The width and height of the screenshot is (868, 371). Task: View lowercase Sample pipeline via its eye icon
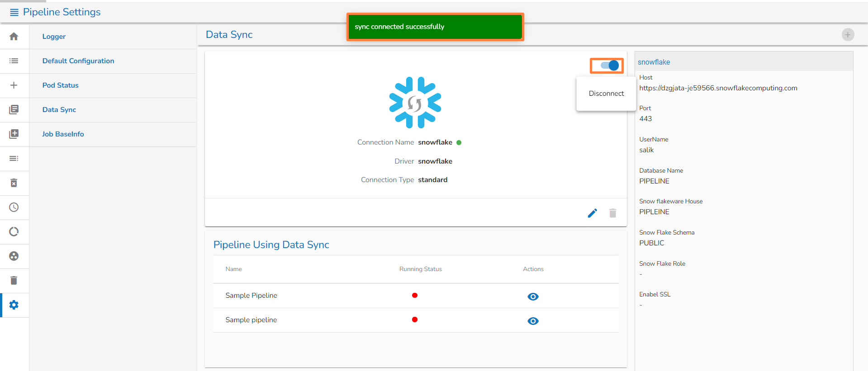tap(533, 321)
